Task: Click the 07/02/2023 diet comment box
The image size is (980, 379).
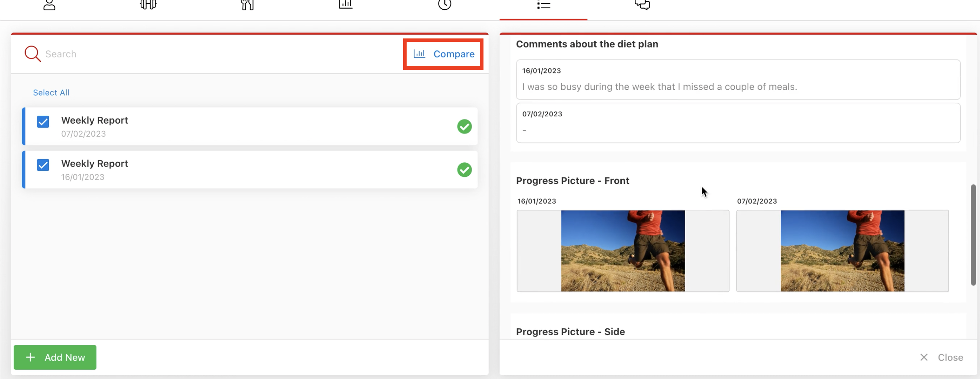Action: (x=738, y=123)
